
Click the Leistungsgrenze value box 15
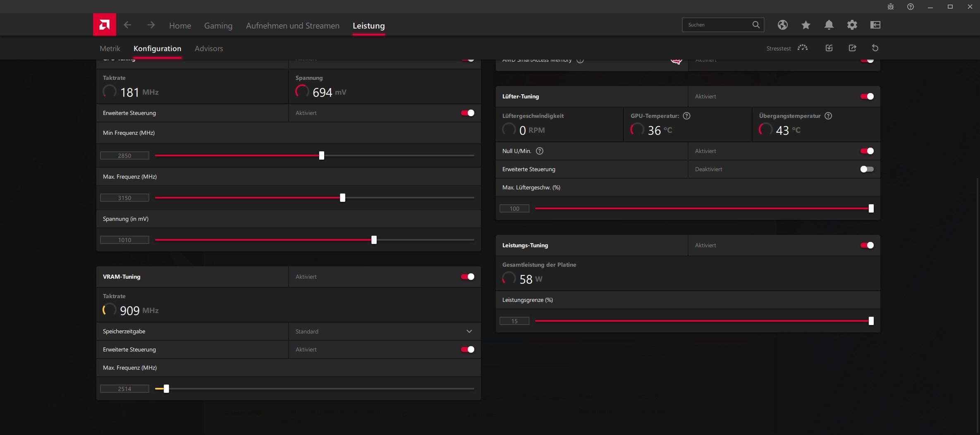514,321
